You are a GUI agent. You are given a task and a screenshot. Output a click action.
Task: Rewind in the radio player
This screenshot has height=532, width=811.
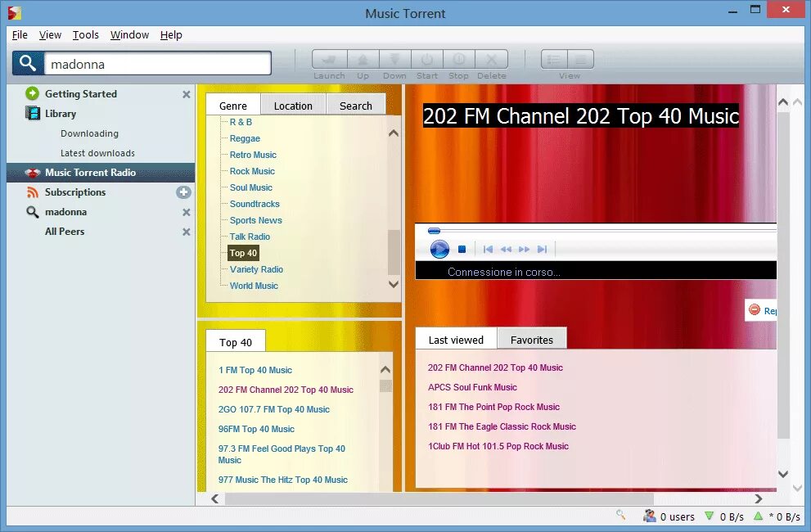pos(506,250)
